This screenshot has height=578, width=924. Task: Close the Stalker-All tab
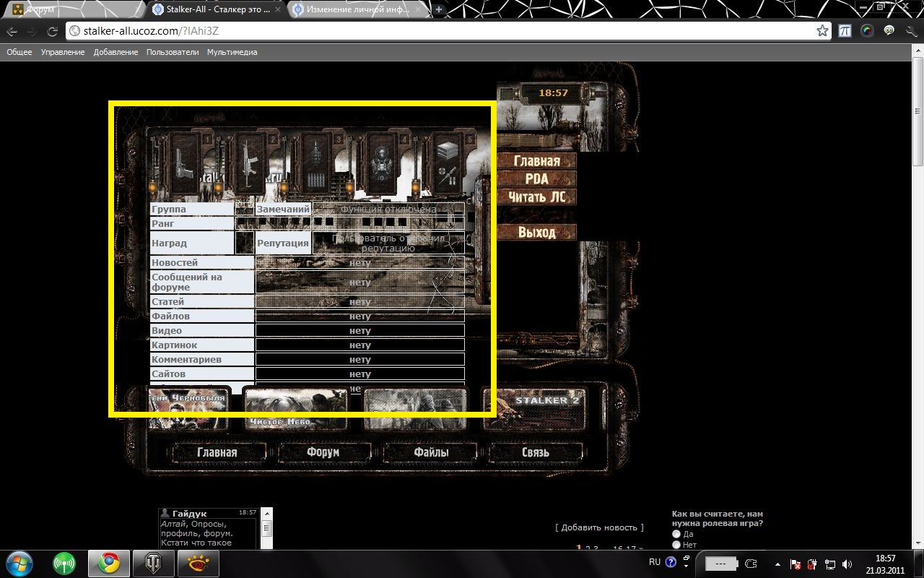278,9
